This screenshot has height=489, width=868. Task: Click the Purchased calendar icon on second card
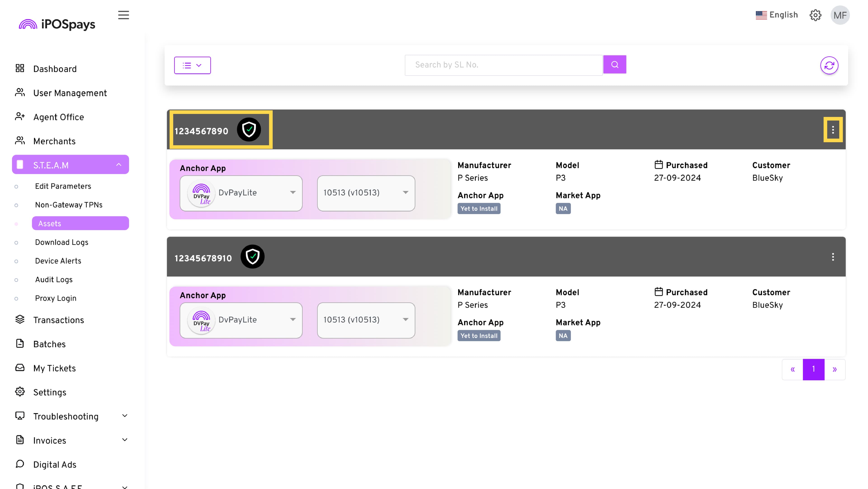[x=658, y=292]
